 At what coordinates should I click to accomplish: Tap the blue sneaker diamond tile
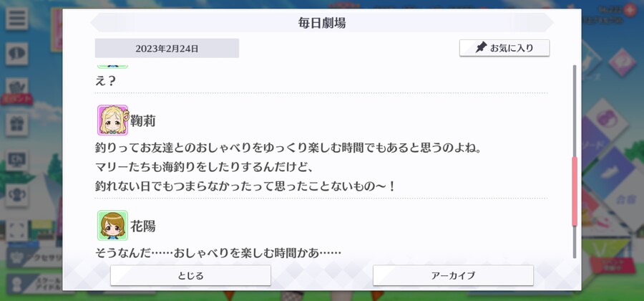[x=610, y=172]
